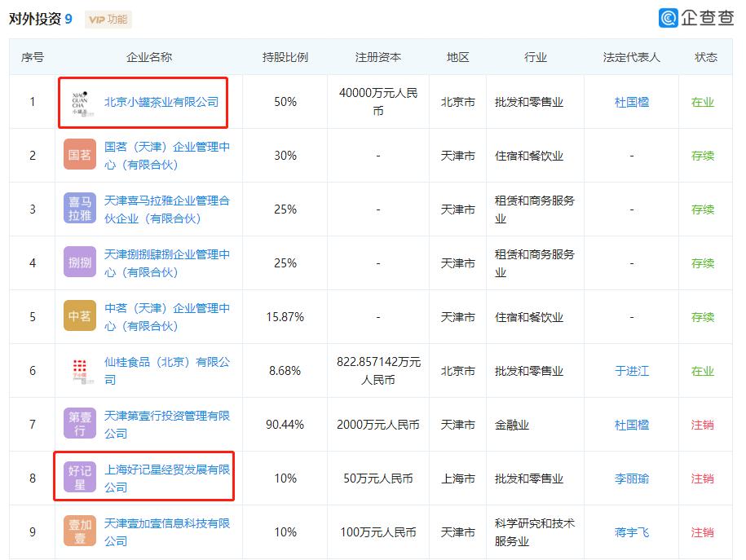This screenshot has width=746, height=560.
Task: Click the 8.68% shareholding cell
Action: [x=285, y=371]
